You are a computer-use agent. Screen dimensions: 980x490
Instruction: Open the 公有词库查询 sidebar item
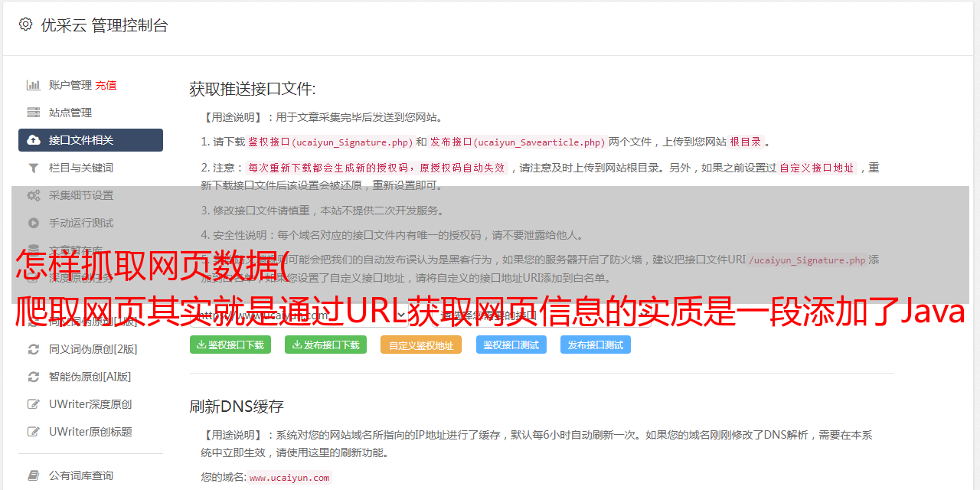point(90,475)
